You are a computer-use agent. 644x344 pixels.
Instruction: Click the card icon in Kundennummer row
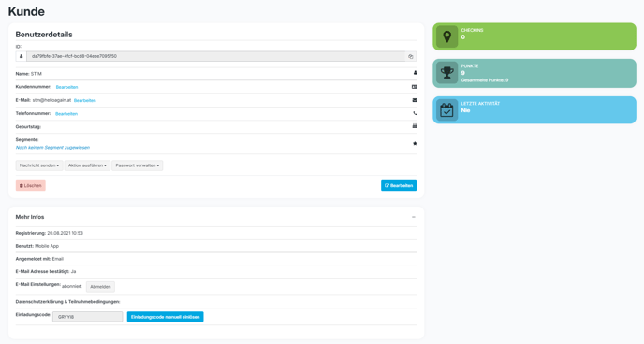click(x=415, y=87)
